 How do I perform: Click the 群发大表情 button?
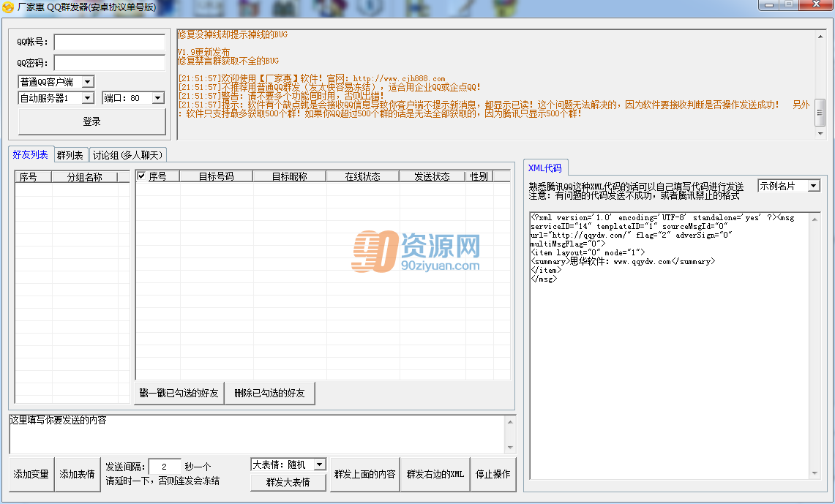288,482
